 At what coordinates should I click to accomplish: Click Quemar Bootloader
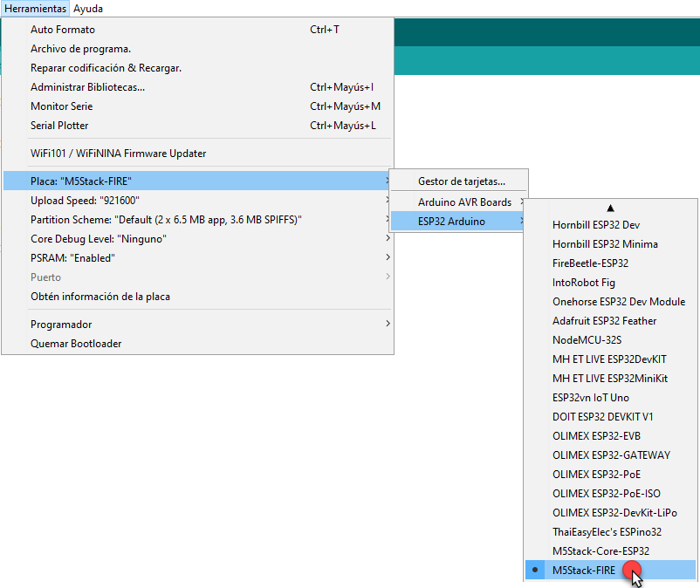(76, 344)
